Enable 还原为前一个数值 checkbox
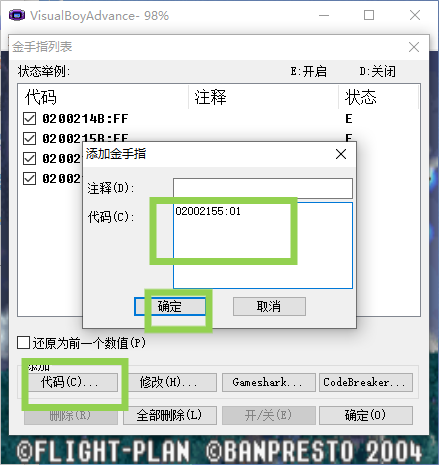Viewport: 439px width, 465px height. point(23,343)
